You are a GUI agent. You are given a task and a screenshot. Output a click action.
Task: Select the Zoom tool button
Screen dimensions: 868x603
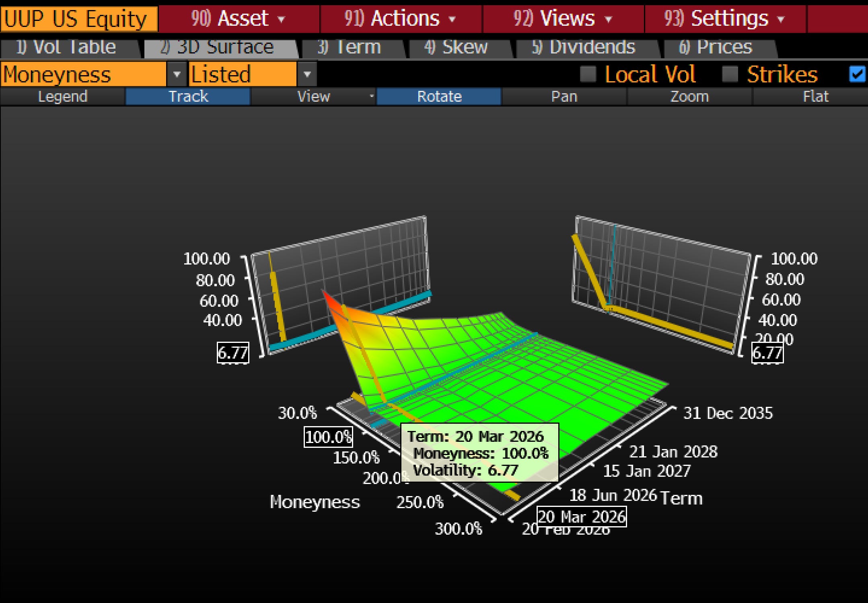point(689,97)
